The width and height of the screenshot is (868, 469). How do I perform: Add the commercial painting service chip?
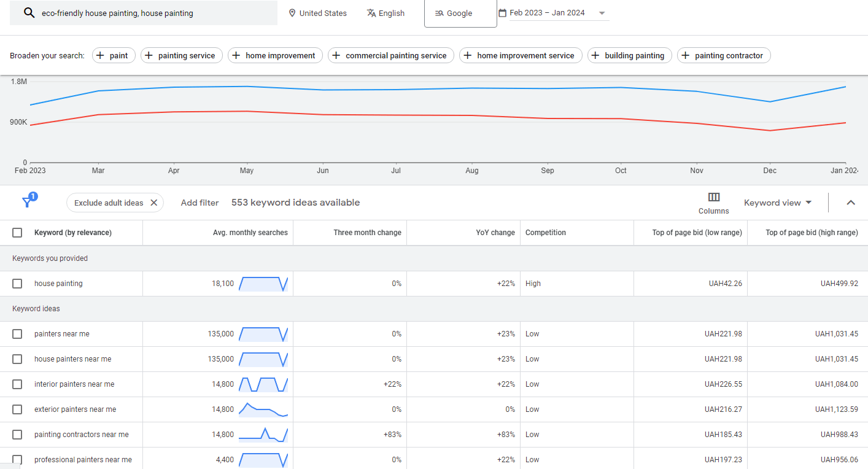click(391, 55)
